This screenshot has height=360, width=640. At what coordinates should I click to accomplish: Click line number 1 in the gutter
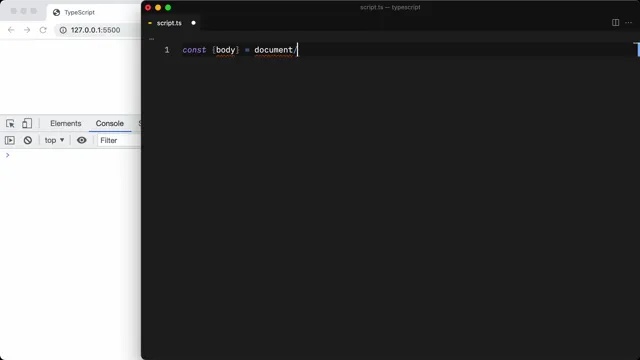(x=167, y=50)
